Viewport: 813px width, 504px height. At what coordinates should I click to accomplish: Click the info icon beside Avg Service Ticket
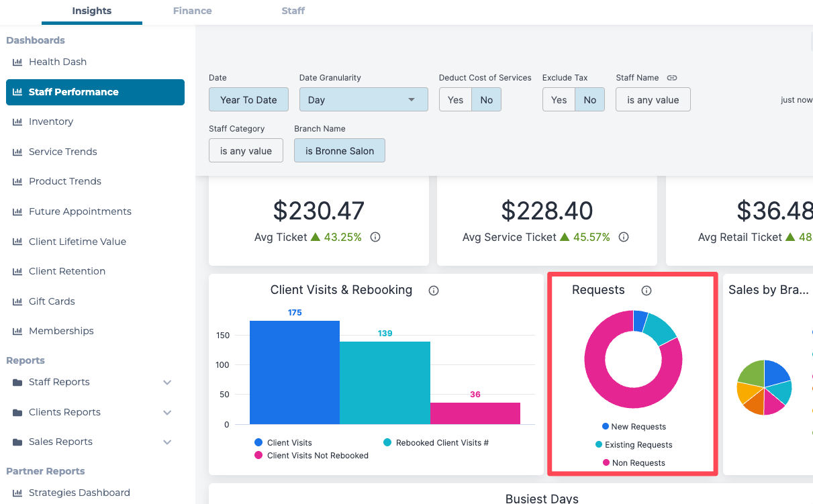click(x=624, y=237)
